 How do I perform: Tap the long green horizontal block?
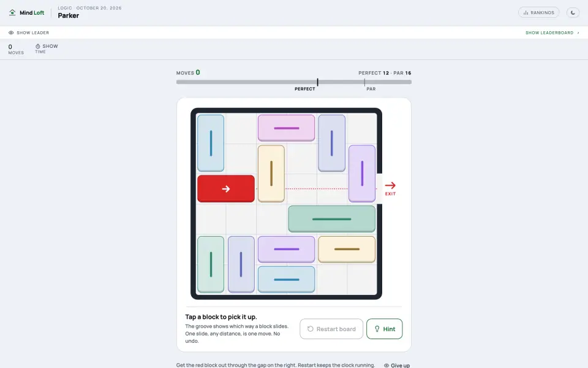click(331, 219)
